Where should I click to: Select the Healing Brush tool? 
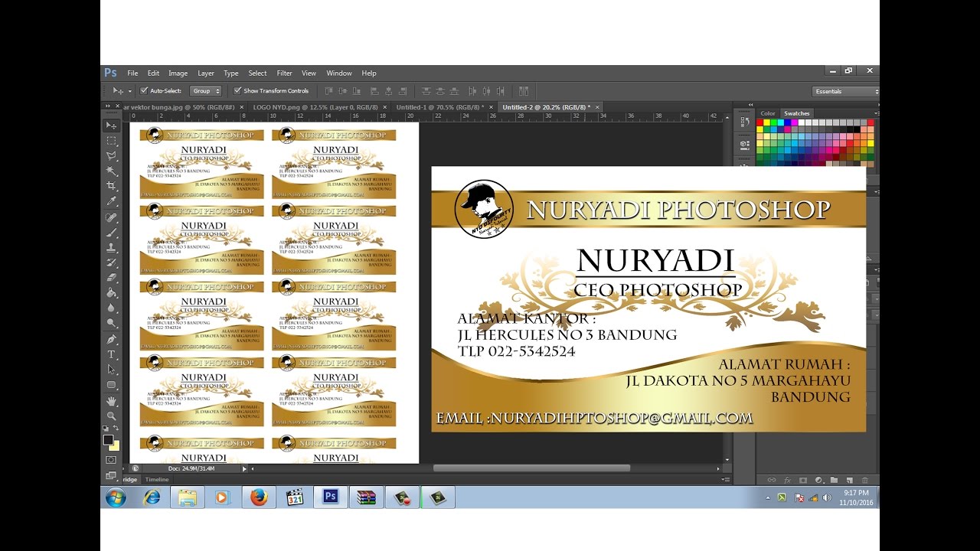(112, 217)
